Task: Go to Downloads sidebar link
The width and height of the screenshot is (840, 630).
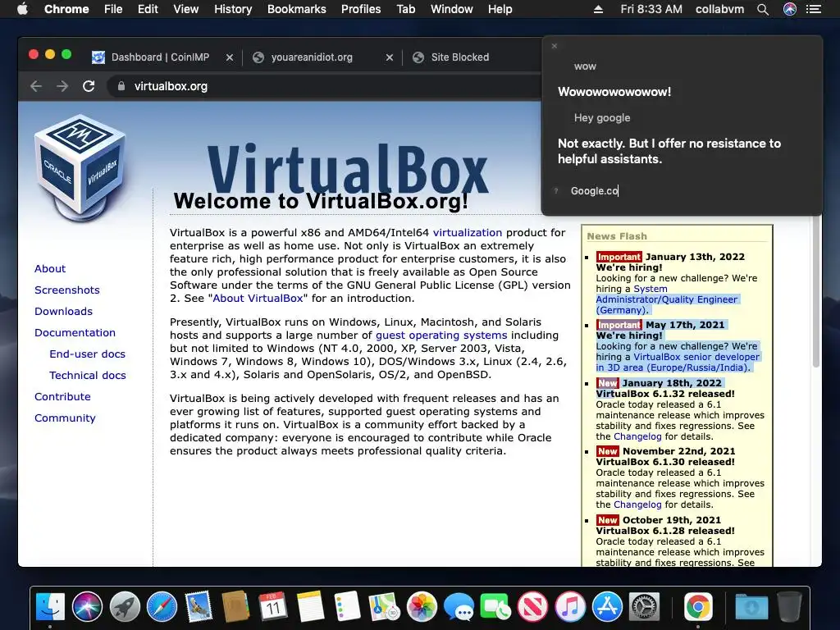Action: point(63,311)
